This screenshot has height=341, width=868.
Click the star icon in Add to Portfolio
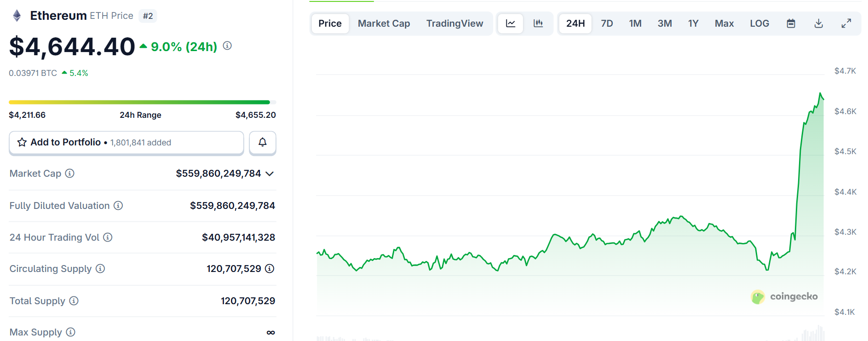point(22,142)
